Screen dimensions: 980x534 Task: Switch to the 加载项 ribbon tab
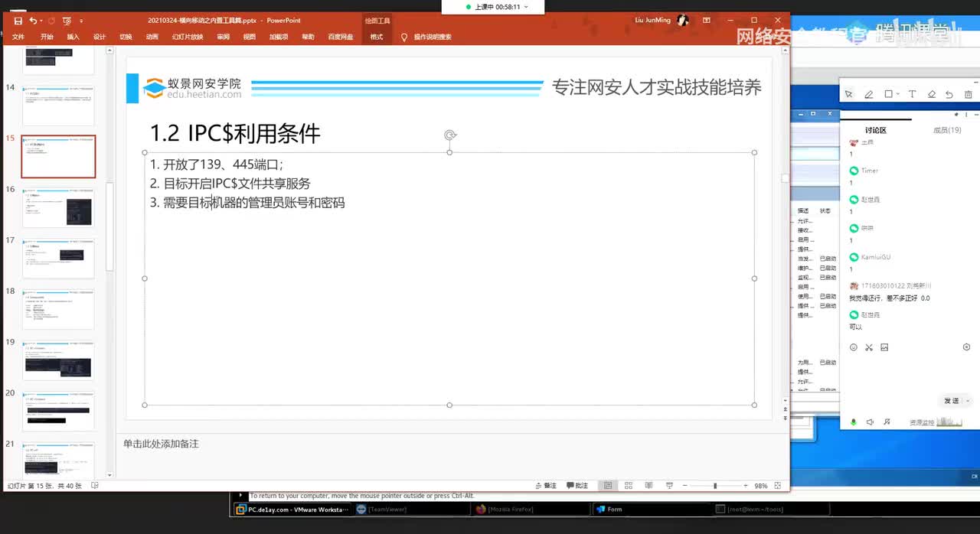click(x=278, y=37)
